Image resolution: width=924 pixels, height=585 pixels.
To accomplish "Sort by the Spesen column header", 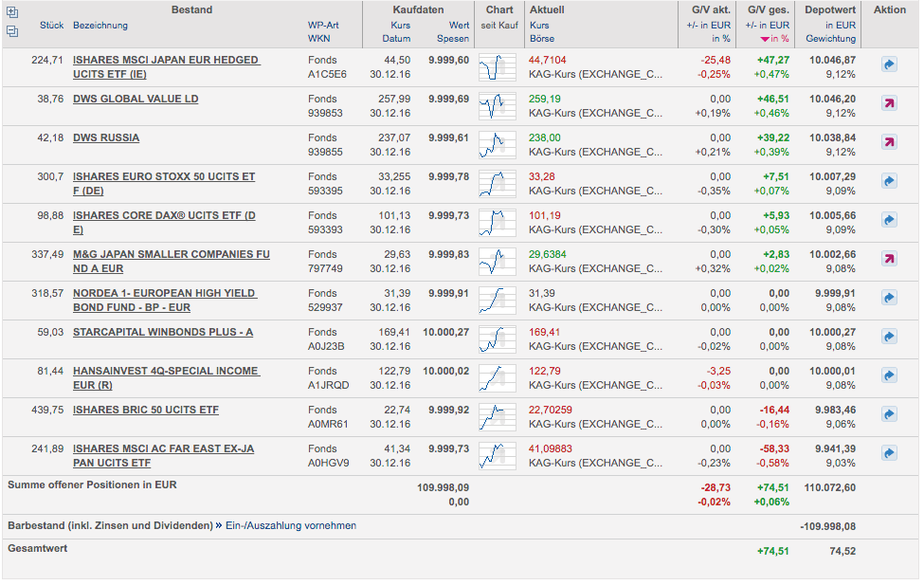I will 453,39.
